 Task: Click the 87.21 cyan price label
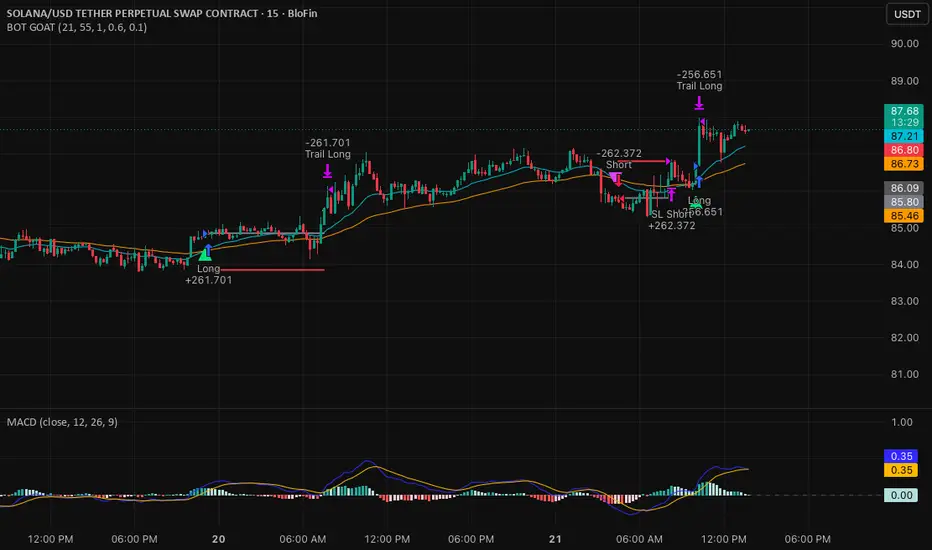coord(904,136)
